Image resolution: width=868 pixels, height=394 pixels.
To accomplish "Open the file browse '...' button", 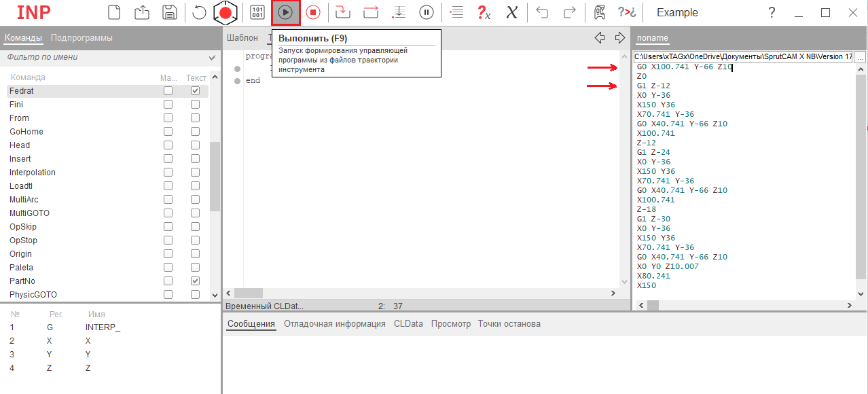I will coord(860,58).
